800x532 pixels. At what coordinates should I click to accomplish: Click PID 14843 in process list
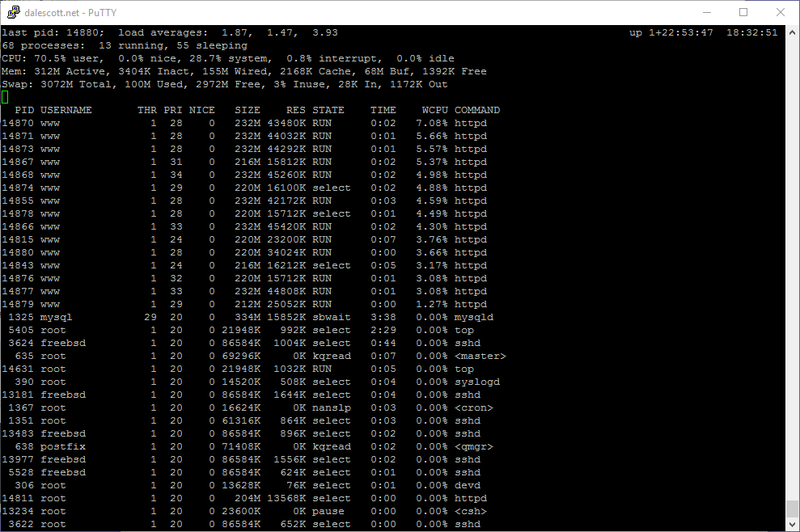[x=18, y=265]
